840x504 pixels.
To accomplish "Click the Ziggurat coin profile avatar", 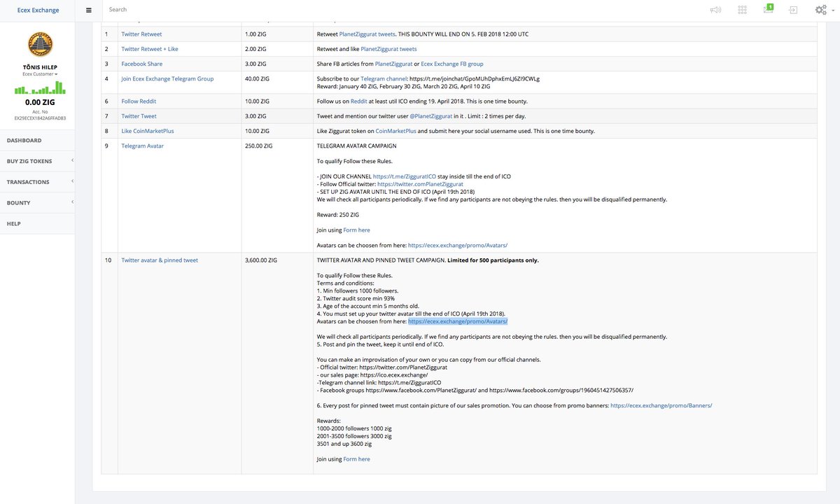I will click(x=41, y=44).
